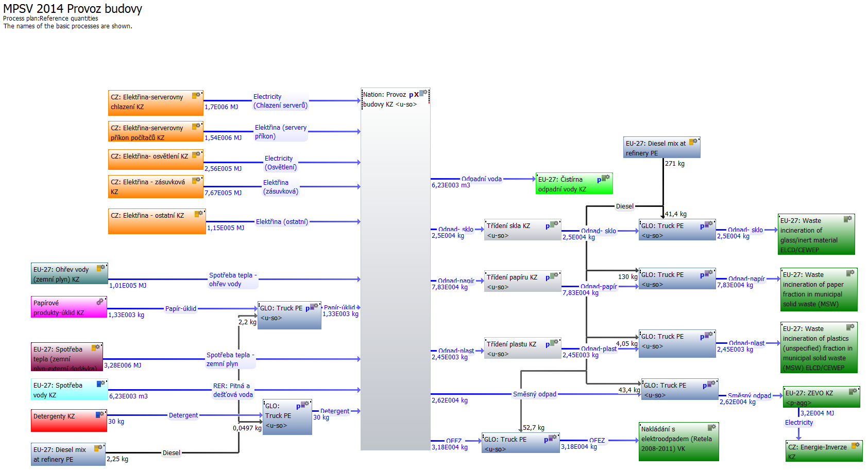This screenshot has width=868, height=471.
Task: Click the icon on Elektřina - zásuvková KZ
Action: (x=196, y=180)
